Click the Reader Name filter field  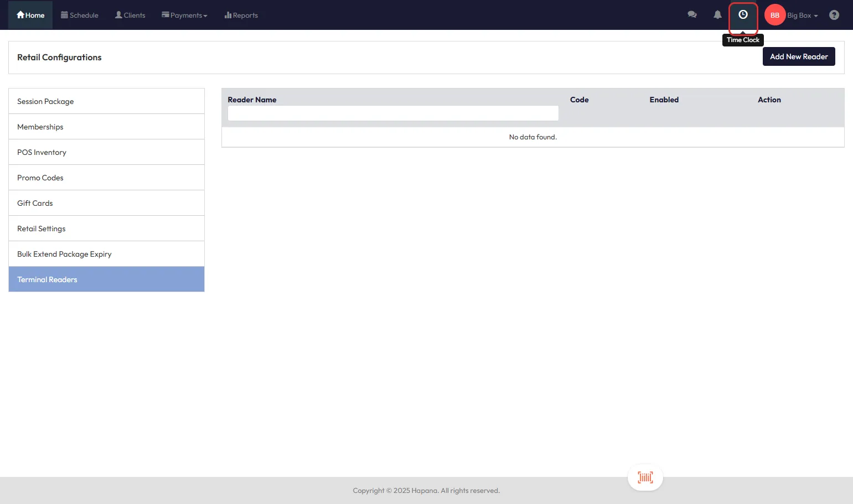393,113
